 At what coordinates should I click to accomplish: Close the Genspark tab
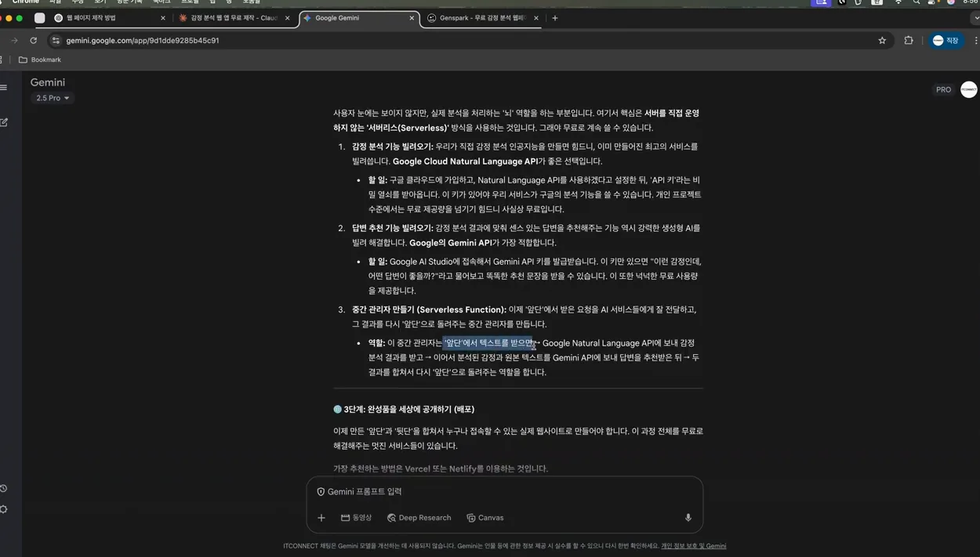536,18
